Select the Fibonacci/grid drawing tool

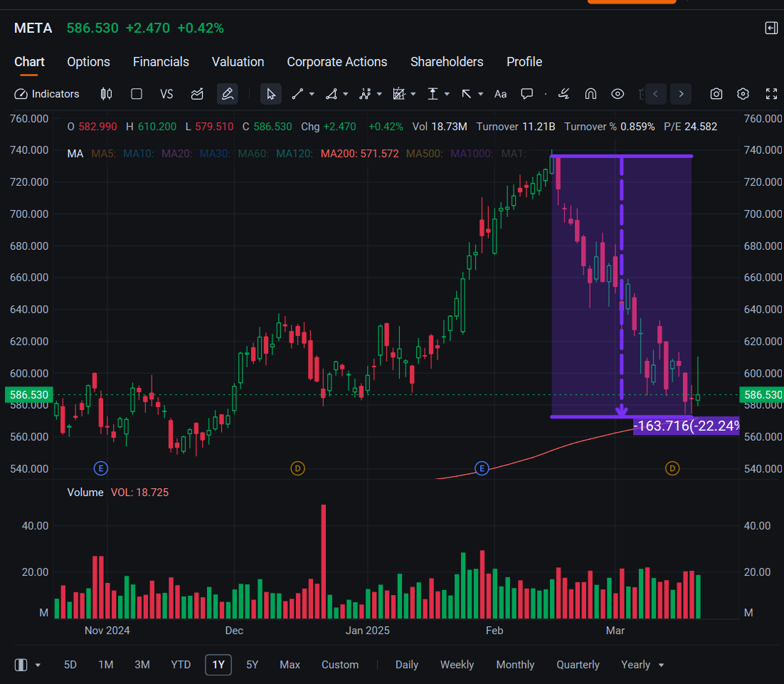coord(398,94)
